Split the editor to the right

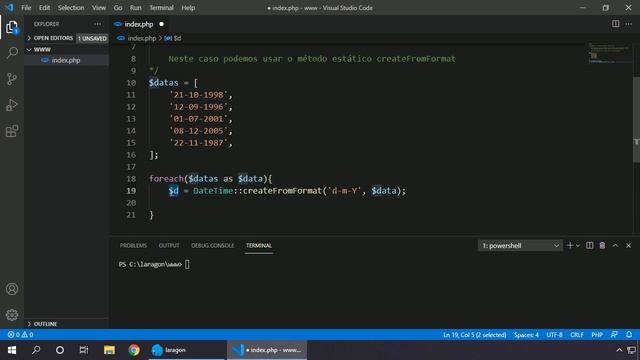tap(616, 24)
